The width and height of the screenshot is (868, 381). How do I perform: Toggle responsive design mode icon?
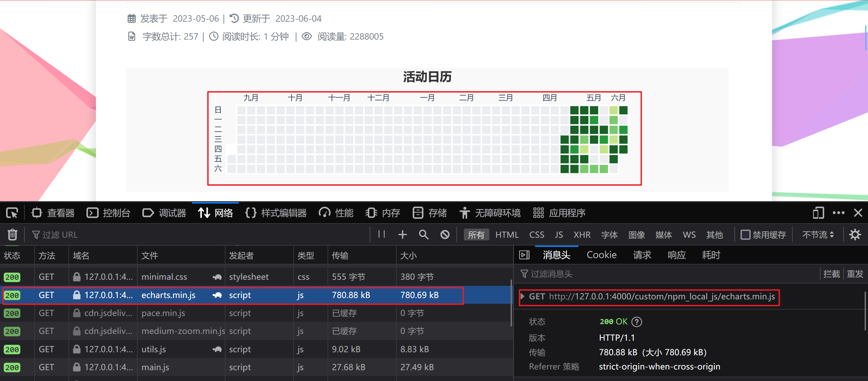tap(818, 213)
